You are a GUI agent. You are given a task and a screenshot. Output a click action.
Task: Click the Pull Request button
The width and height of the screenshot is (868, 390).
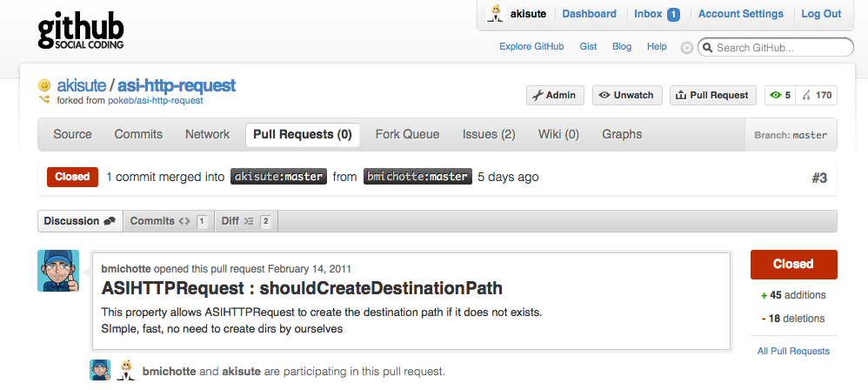[711, 95]
